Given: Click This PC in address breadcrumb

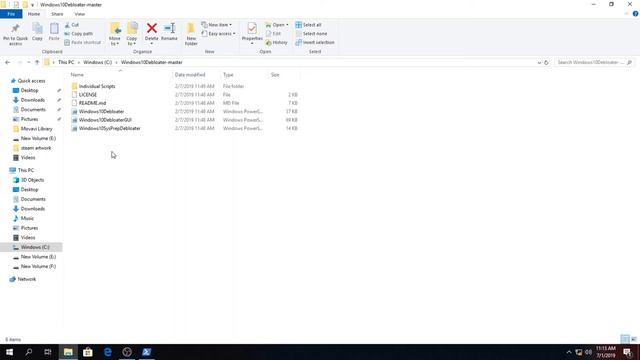Looking at the screenshot, I should [66, 62].
